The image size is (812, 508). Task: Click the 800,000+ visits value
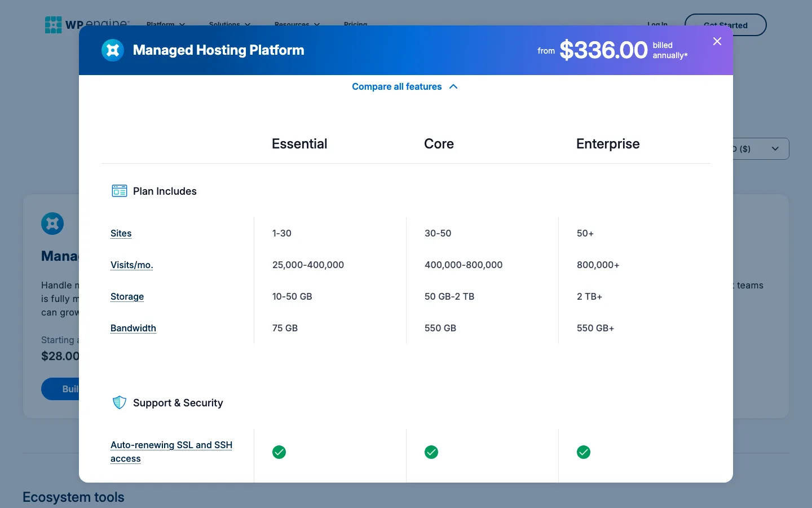(x=598, y=265)
